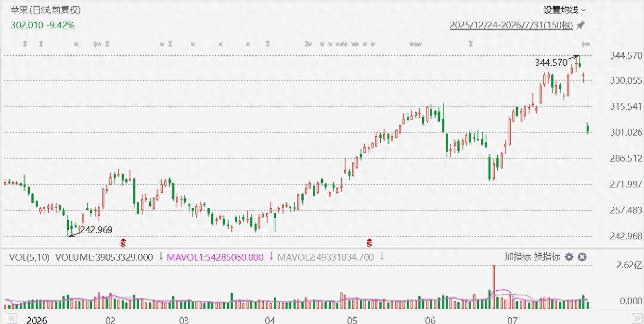The image size is (644, 324).
Task: Click the double-left arrow to scroll the chart earlier
Action: point(12,319)
